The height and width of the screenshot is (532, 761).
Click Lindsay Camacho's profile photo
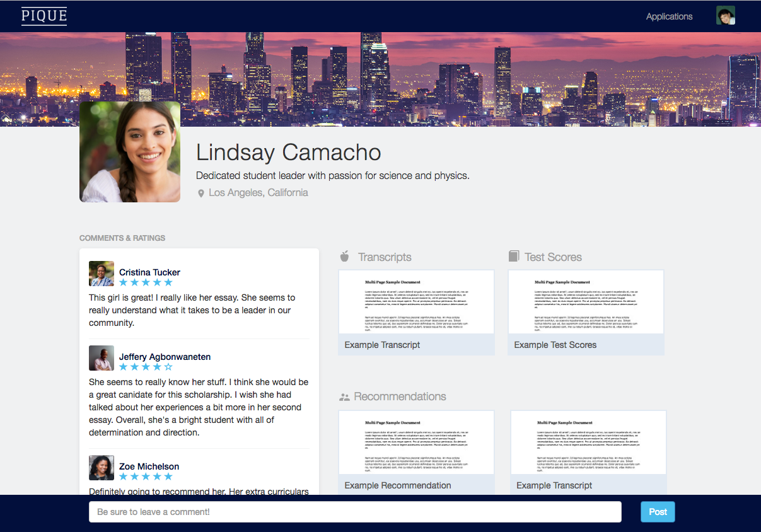130,152
